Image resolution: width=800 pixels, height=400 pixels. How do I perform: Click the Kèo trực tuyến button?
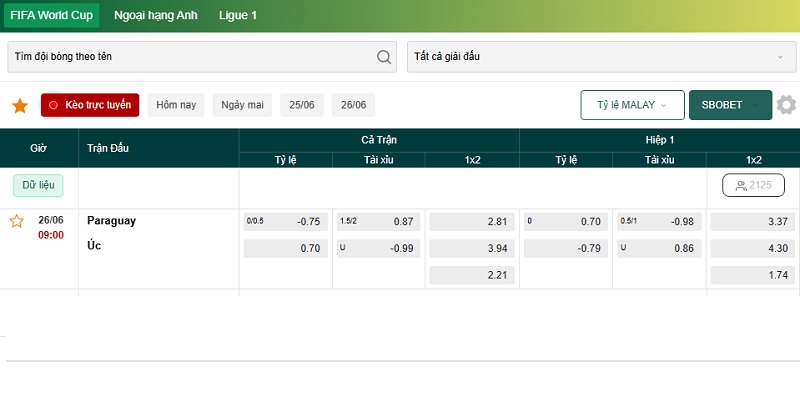pos(90,105)
